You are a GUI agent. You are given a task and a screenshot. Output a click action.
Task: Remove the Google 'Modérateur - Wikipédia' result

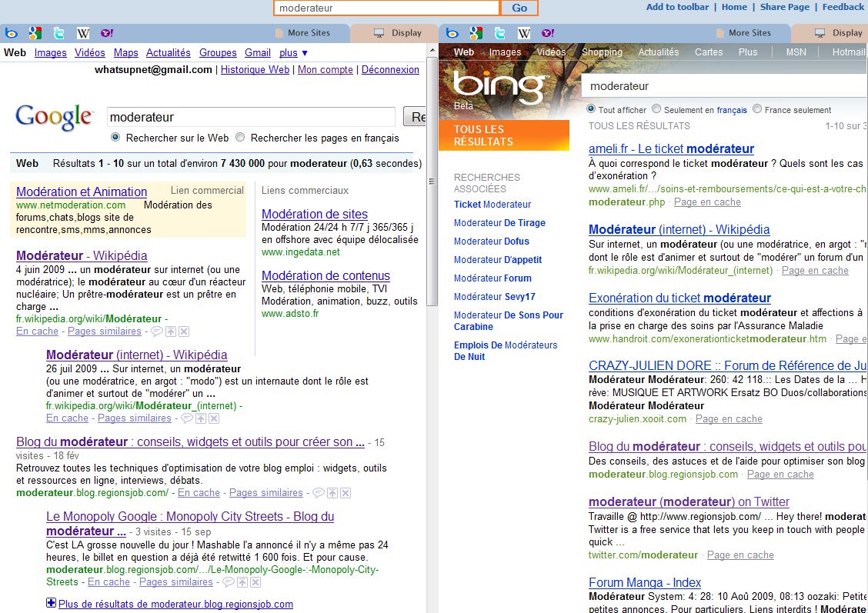point(185,331)
